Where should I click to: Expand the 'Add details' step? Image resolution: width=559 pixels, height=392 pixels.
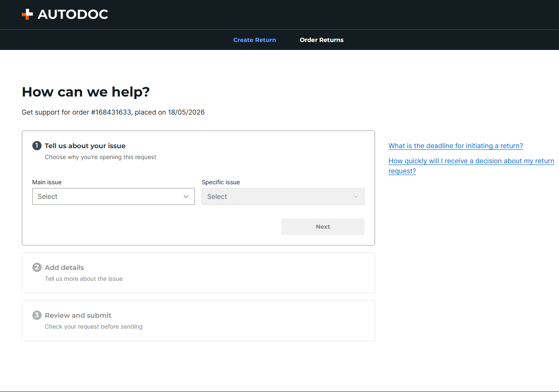(x=198, y=273)
